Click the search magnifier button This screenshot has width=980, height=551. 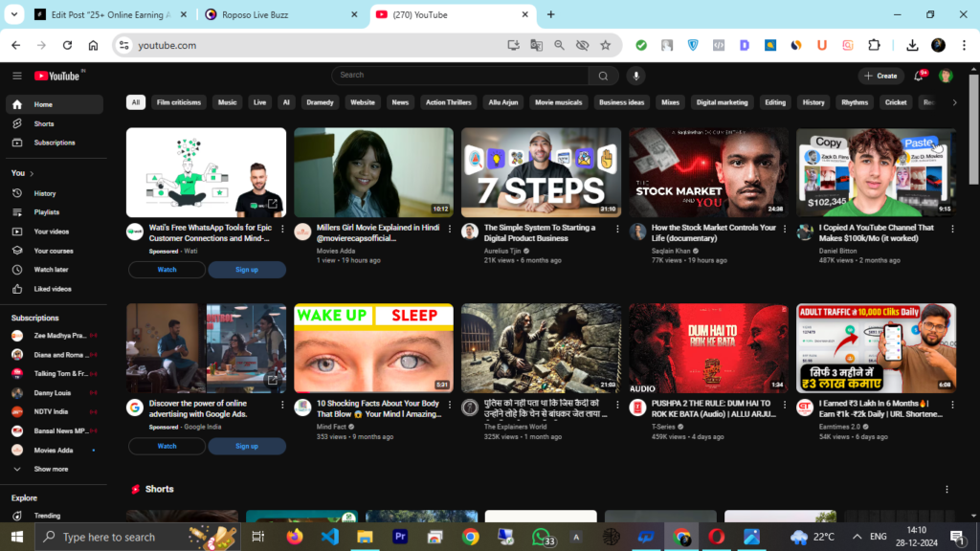point(603,76)
